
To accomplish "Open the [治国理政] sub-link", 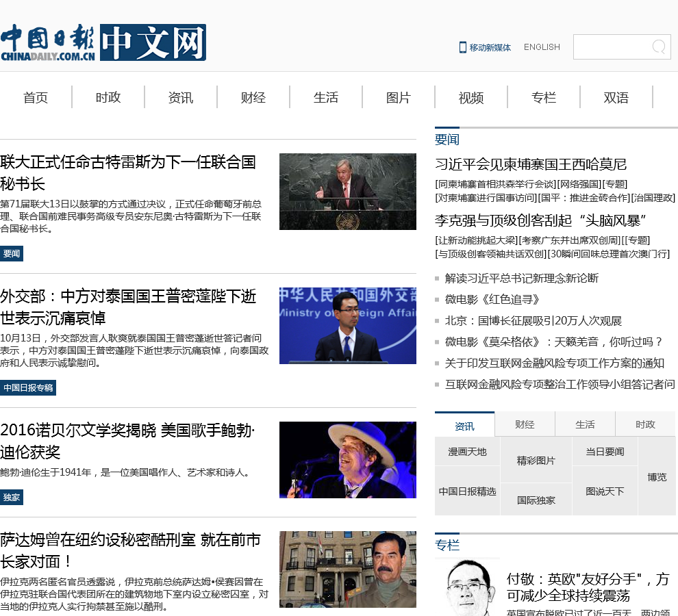I will (653, 198).
